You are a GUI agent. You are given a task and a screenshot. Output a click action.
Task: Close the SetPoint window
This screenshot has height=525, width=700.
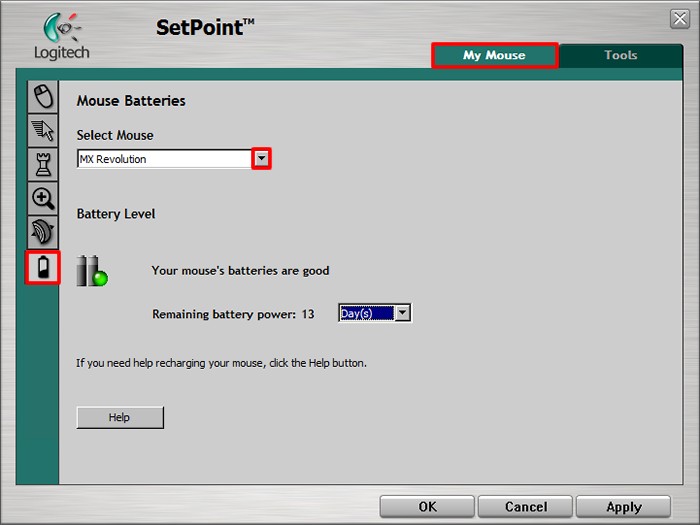pos(680,19)
